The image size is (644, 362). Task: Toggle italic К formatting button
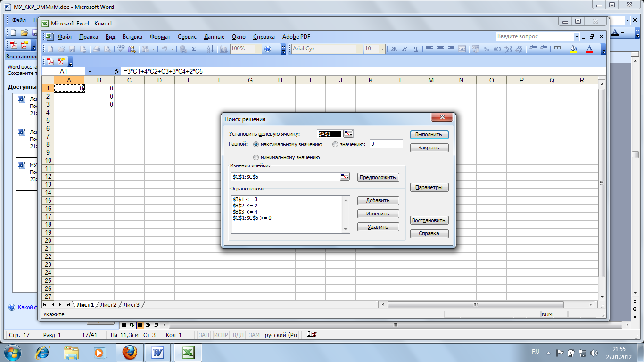[405, 49]
